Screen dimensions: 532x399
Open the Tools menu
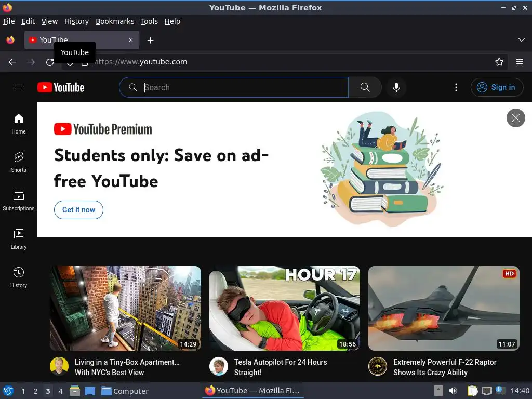(149, 21)
